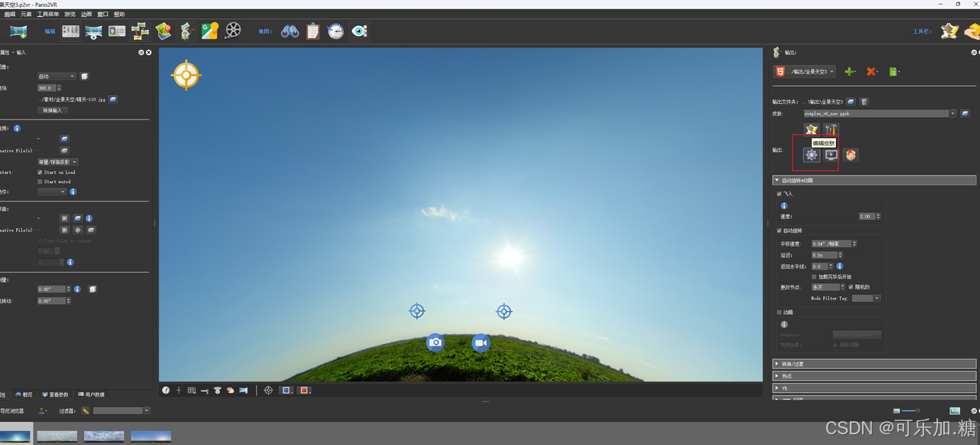Screen dimensions: 980x445
Task: Open the tour browser binoculars icon
Action: click(x=289, y=31)
